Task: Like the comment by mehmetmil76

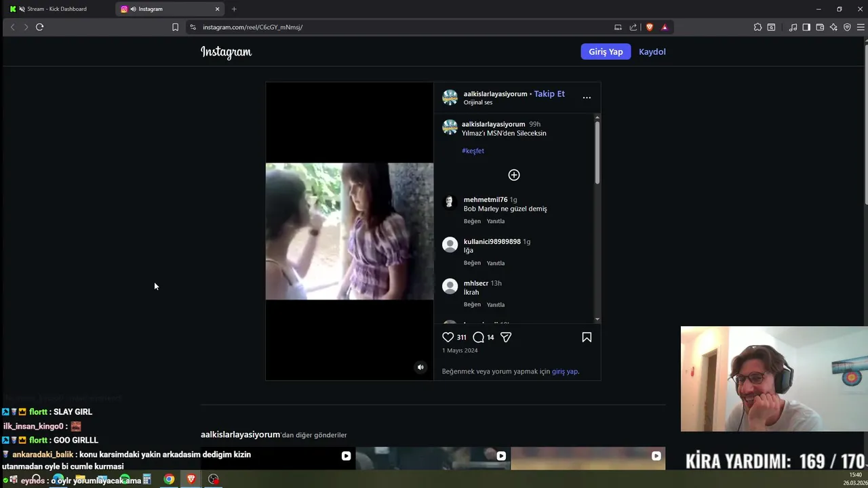Action: coord(472,221)
